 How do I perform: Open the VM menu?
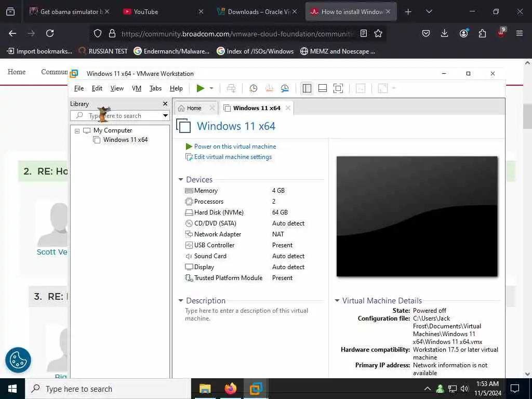pos(137,88)
